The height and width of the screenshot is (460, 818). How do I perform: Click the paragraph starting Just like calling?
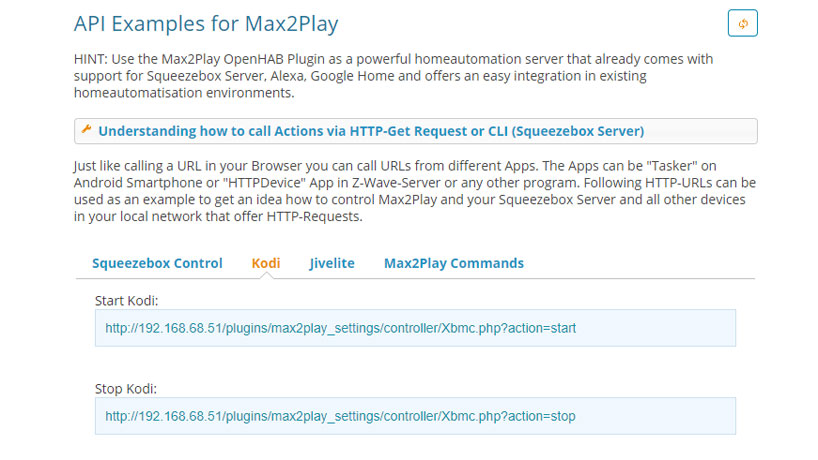[415, 191]
